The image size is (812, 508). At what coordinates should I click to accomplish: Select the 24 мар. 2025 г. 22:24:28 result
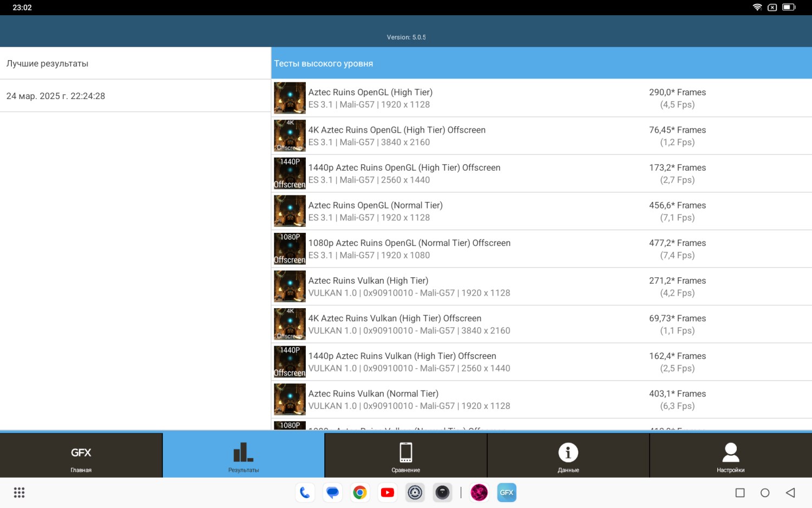coord(135,96)
